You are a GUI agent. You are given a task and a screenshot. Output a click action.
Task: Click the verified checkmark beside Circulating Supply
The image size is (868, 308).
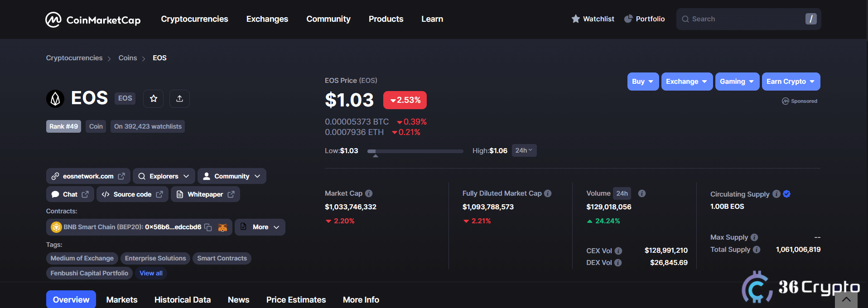[x=787, y=194]
